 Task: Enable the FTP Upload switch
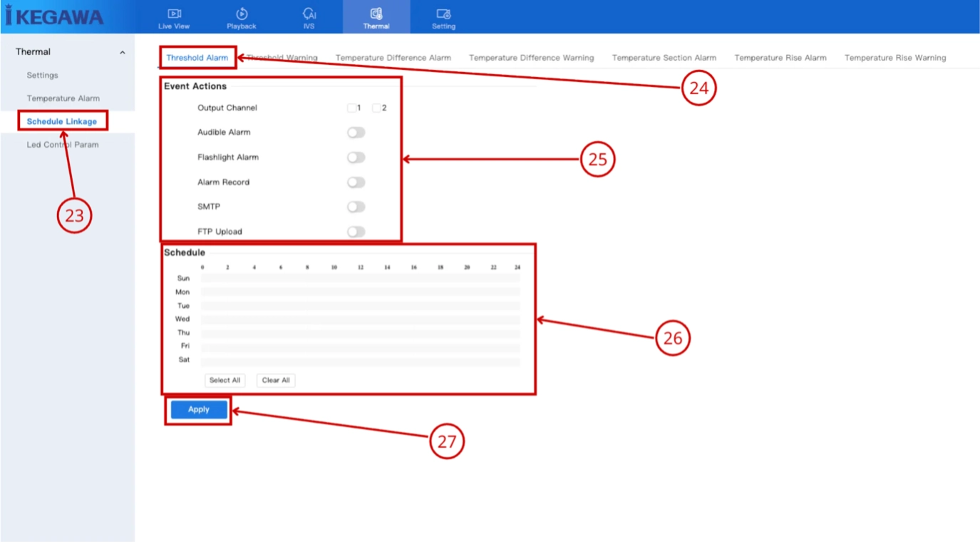tap(356, 232)
